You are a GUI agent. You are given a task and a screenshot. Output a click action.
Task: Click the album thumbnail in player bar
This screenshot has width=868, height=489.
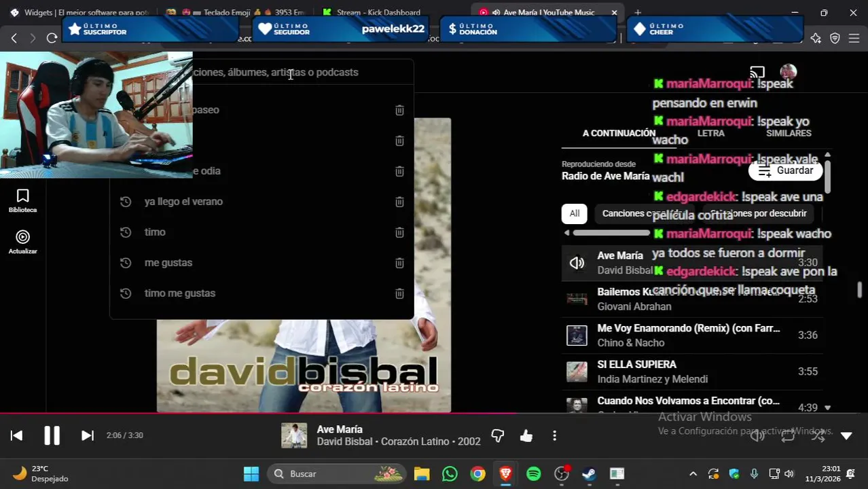[294, 436]
